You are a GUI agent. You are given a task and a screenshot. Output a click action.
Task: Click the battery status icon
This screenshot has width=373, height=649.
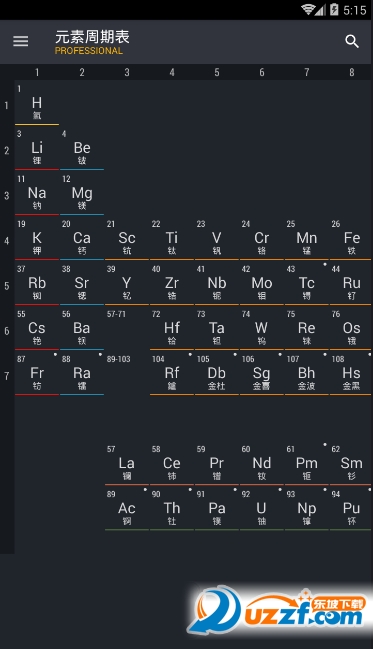334,10
